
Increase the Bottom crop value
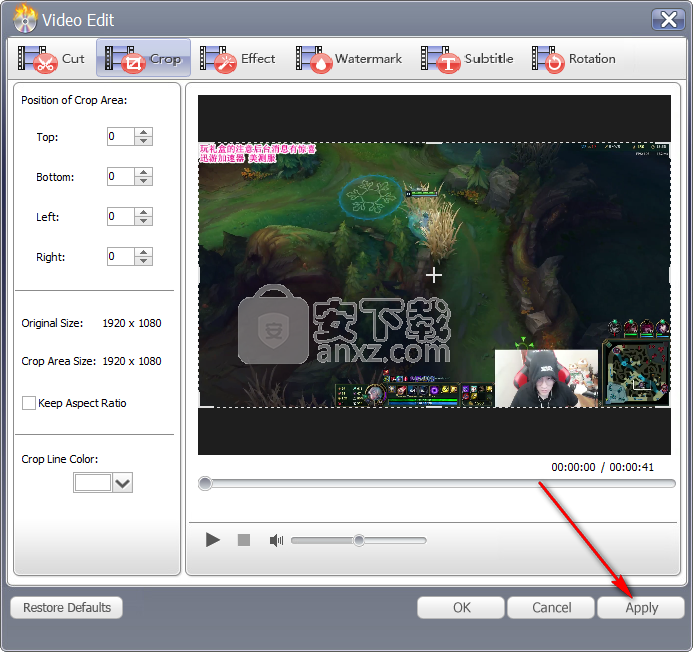(144, 172)
